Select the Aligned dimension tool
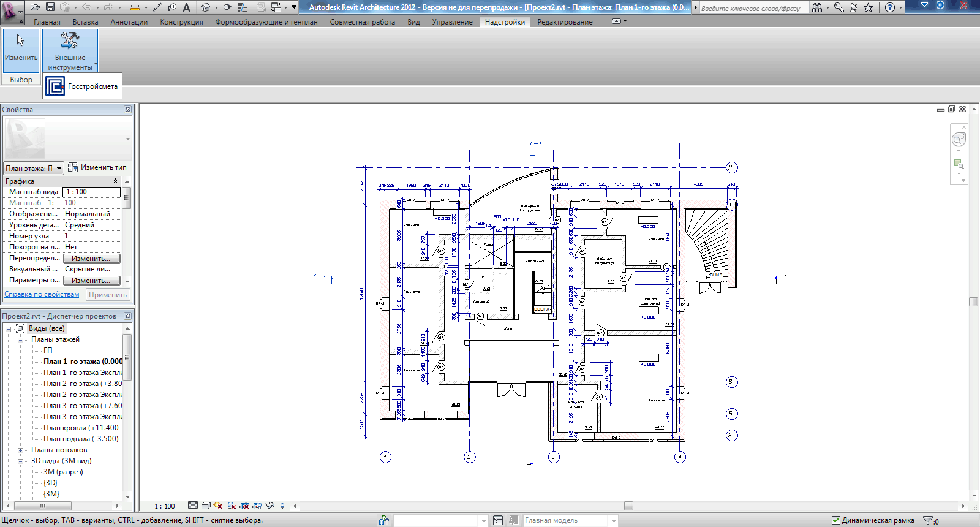Screen dimensions: 980x527 [x=157, y=7]
